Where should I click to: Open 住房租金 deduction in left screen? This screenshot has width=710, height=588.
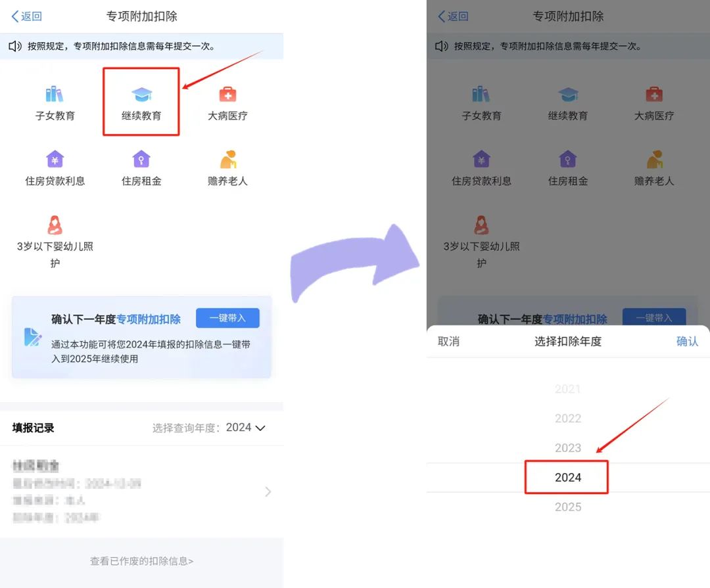141,168
